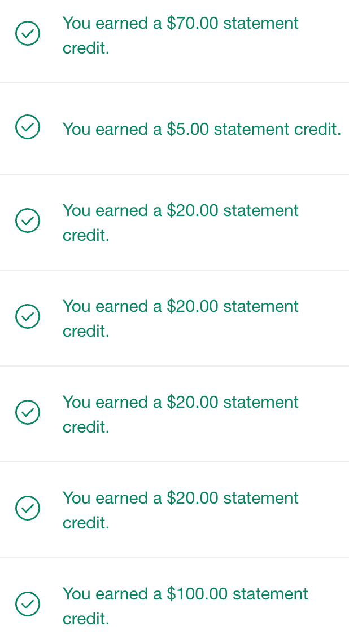Image resolution: width=349 pixels, height=644 pixels.
Task: Click the checkmark next to the third $20.00 credit
Action: coord(27,412)
